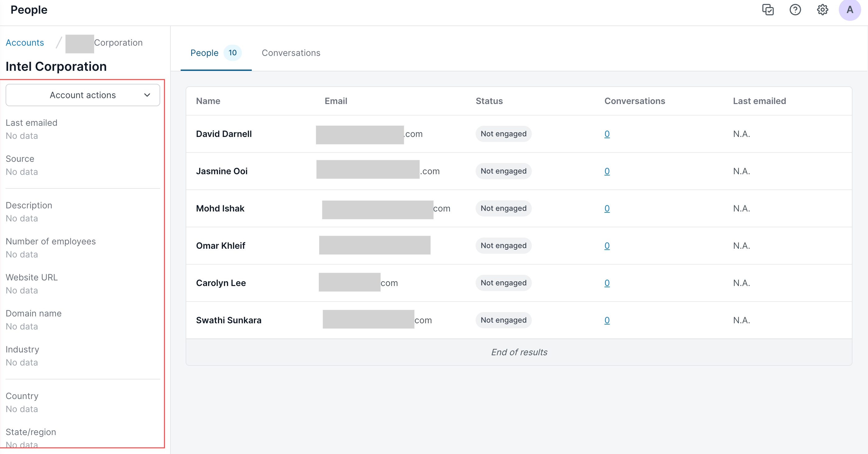Go back to Accounts breadcrumb link

click(x=25, y=43)
